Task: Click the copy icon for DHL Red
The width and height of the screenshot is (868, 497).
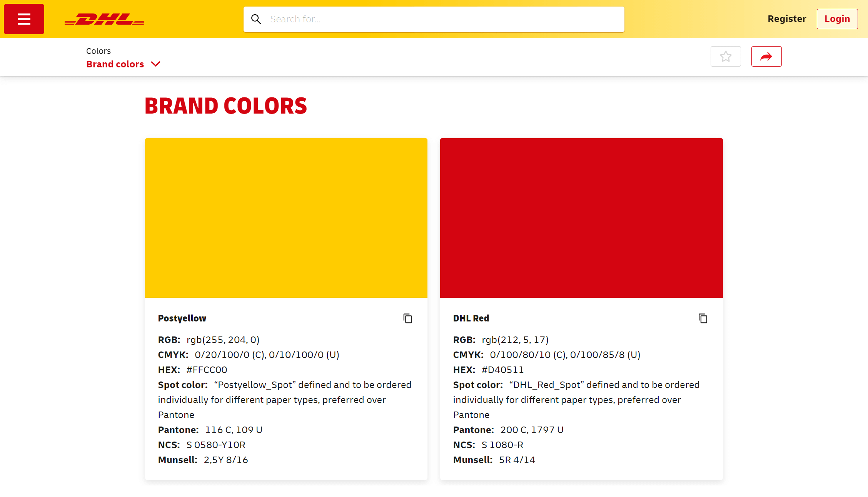Action: [x=703, y=318]
